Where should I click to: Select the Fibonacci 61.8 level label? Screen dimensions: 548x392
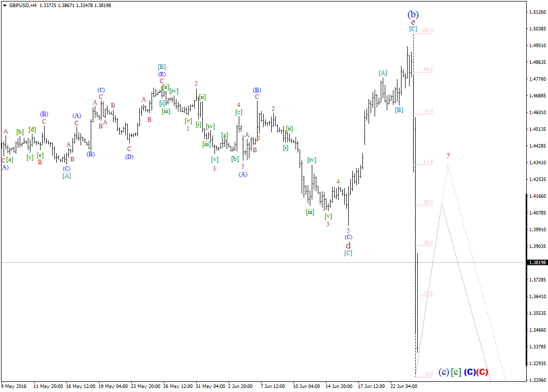point(428,162)
